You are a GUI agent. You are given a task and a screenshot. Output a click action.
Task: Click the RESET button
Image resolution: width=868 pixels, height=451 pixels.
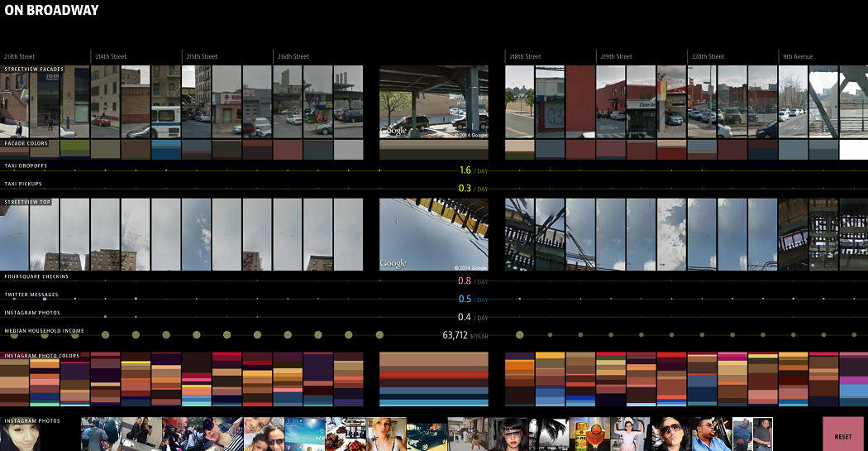[842, 434]
